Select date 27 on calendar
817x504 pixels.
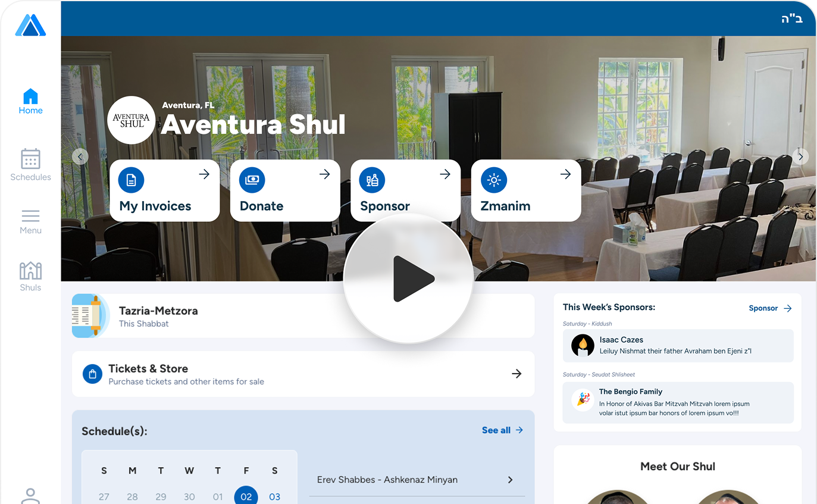click(x=104, y=497)
